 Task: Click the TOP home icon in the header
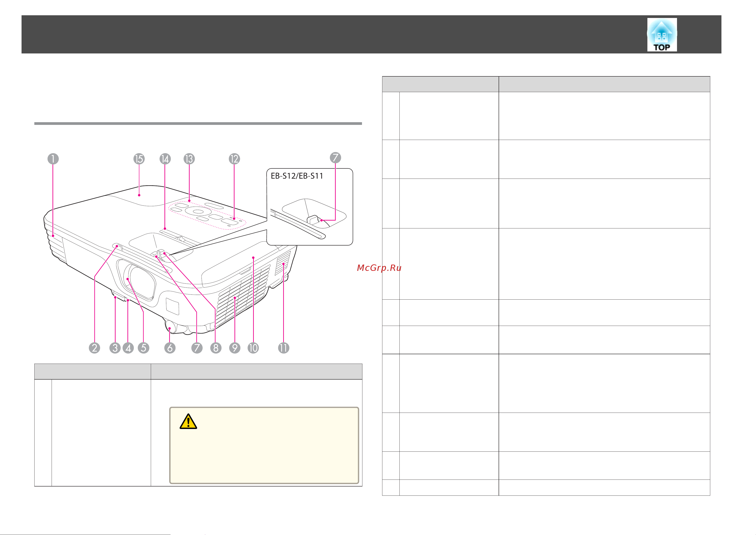tap(662, 35)
